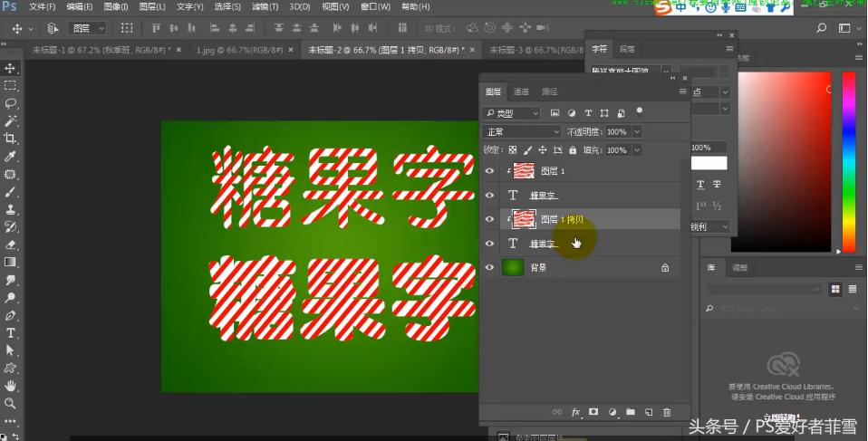Toggle lock all padlock icon
868x441 pixels.
tap(573, 150)
